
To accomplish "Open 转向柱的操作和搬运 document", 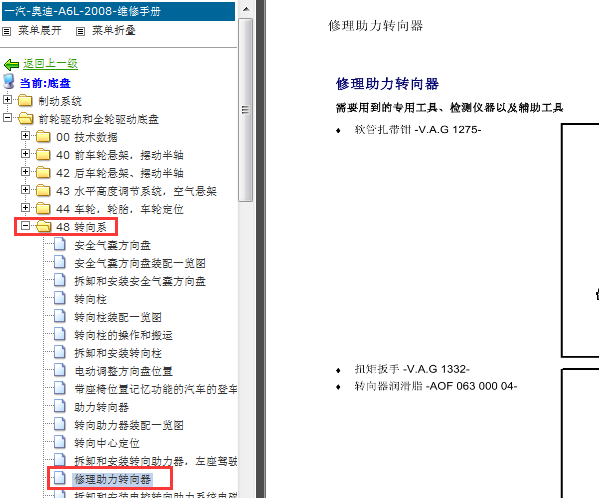I will tap(123, 335).
